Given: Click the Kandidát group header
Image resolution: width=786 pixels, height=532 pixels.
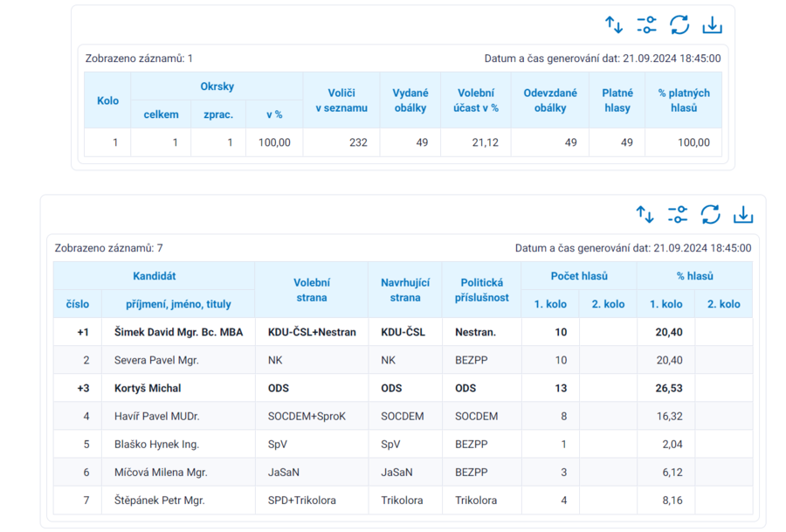Looking at the screenshot, I should pos(155,276).
